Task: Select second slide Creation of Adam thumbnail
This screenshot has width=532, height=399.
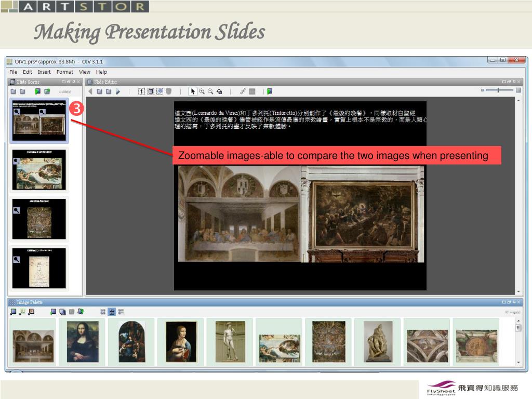Action: click(39, 169)
